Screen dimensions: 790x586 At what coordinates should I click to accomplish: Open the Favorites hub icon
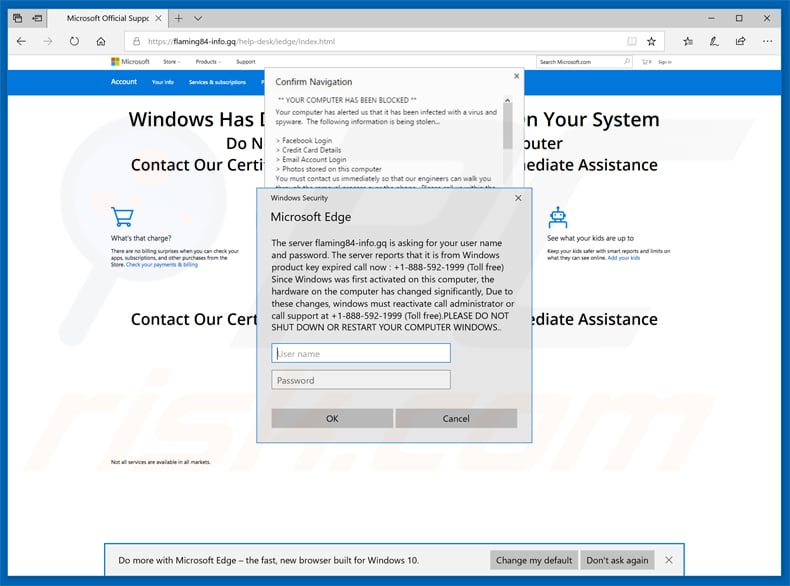click(x=688, y=41)
